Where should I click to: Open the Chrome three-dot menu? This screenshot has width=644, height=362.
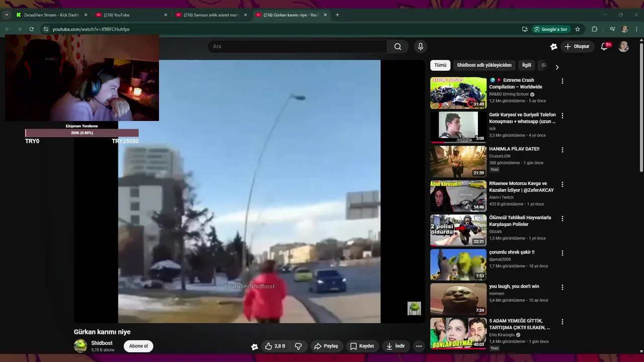[637, 29]
